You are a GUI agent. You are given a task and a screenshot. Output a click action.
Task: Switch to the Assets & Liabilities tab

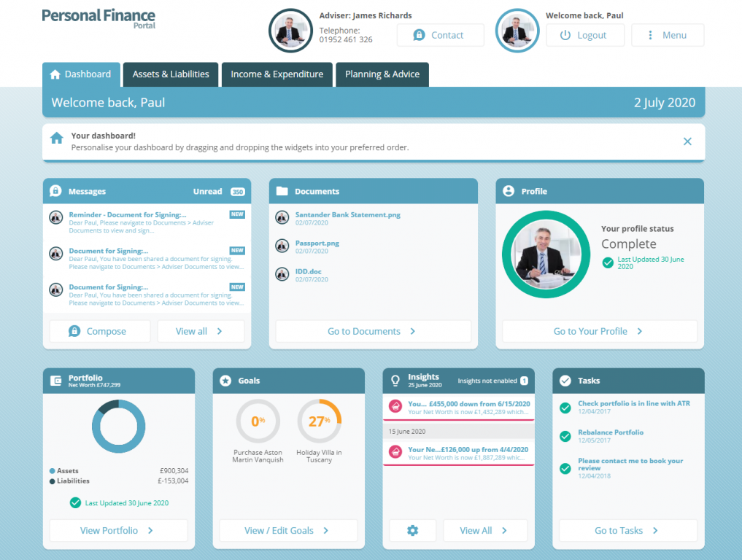170,74
